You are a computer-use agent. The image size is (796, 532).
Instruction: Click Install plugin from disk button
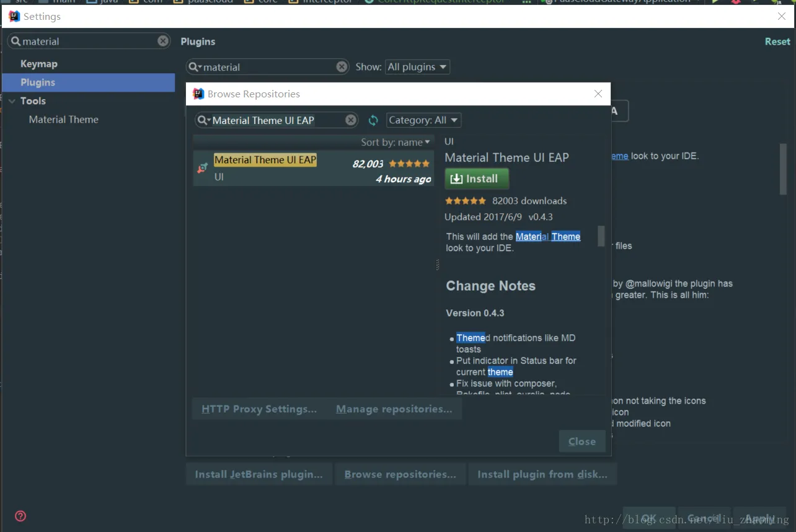point(542,474)
